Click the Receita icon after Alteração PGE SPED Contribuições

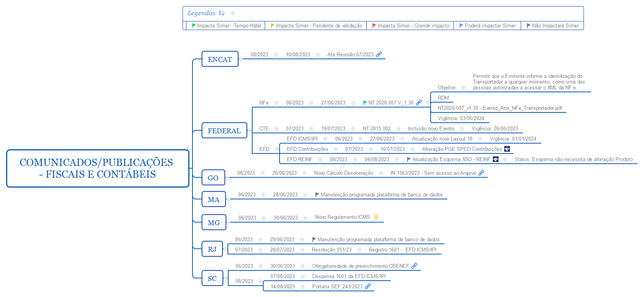[x=507, y=149]
